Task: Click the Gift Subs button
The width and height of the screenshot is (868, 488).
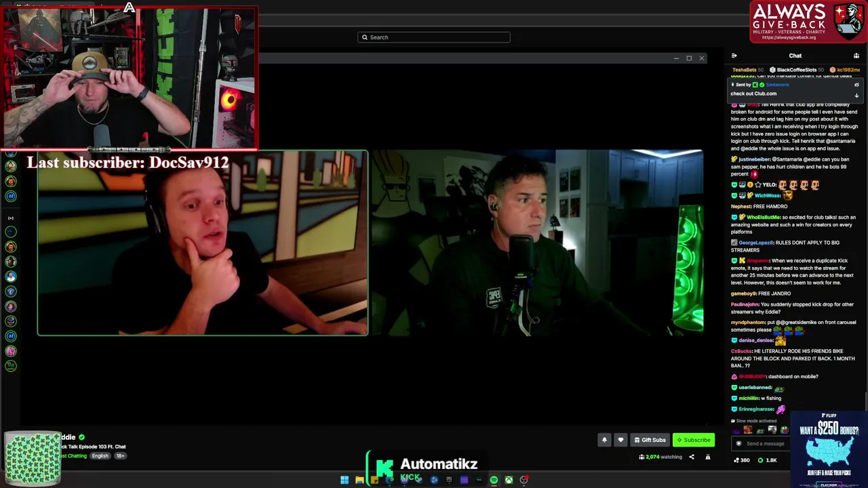Action: [x=650, y=440]
